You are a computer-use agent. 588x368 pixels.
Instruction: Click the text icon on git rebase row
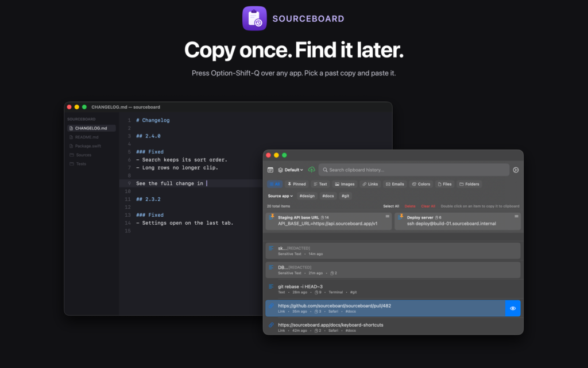click(x=271, y=286)
